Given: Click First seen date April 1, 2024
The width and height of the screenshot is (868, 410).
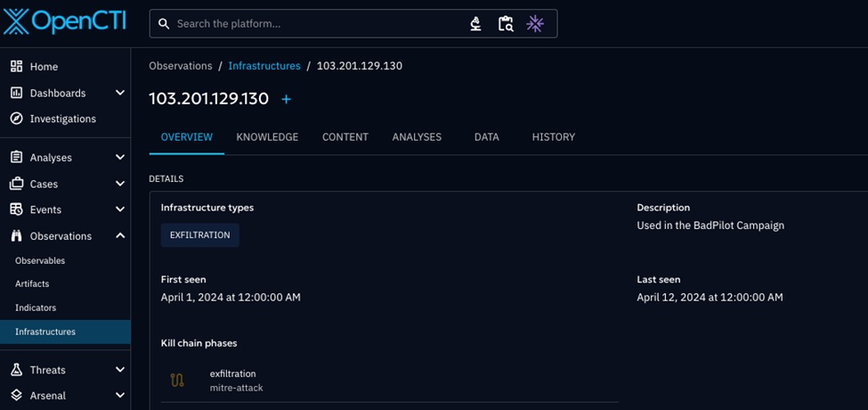Looking at the screenshot, I should click(x=231, y=298).
